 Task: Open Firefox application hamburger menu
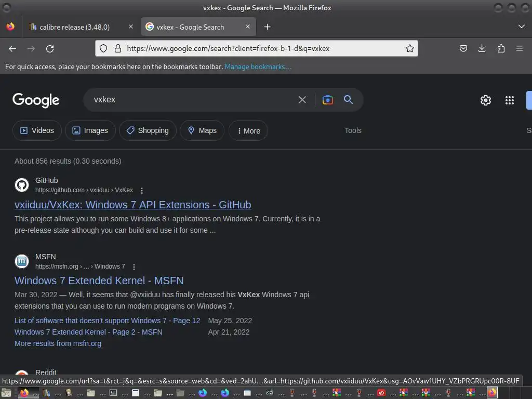click(x=520, y=48)
